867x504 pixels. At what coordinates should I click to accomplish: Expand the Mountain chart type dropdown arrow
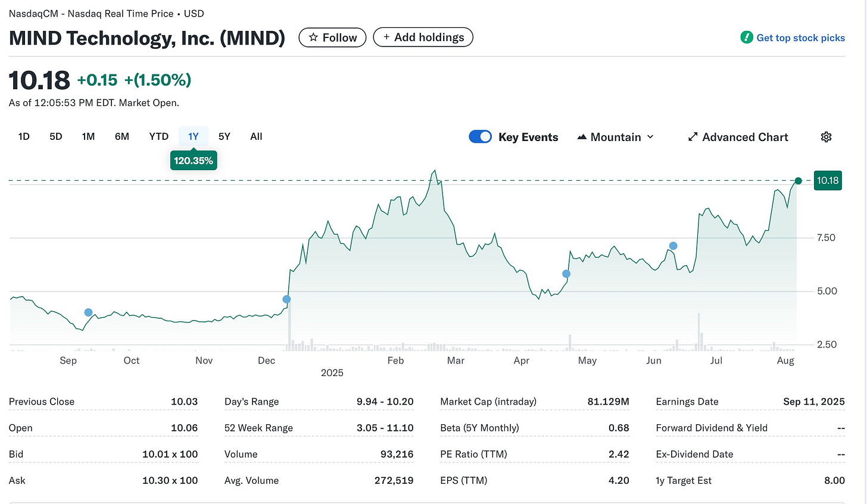(650, 137)
